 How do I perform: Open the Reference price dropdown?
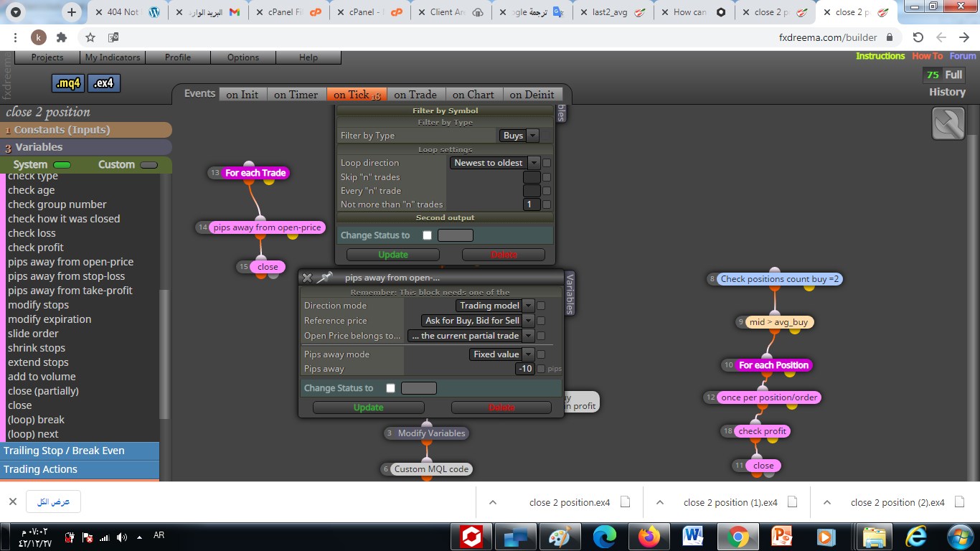(x=479, y=321)
